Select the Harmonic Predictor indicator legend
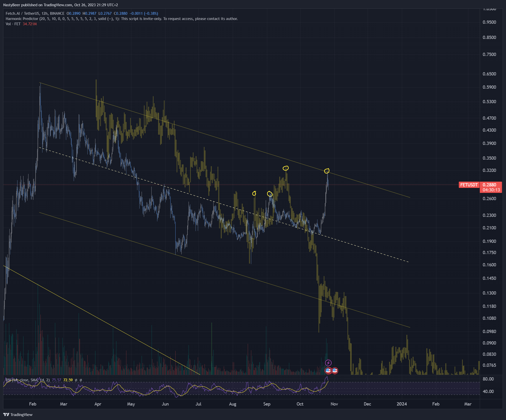The image size is (506, 420). 122,19
